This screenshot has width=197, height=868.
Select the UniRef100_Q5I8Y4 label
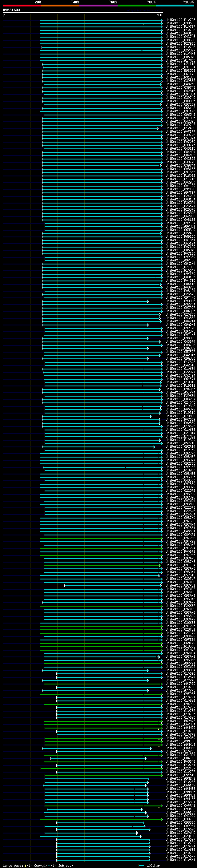pyautogui.click(x=180, y=139)
